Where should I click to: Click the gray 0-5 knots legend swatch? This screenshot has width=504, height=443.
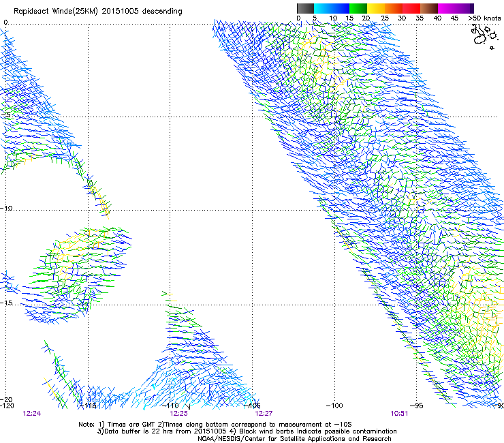coord(305,8)
